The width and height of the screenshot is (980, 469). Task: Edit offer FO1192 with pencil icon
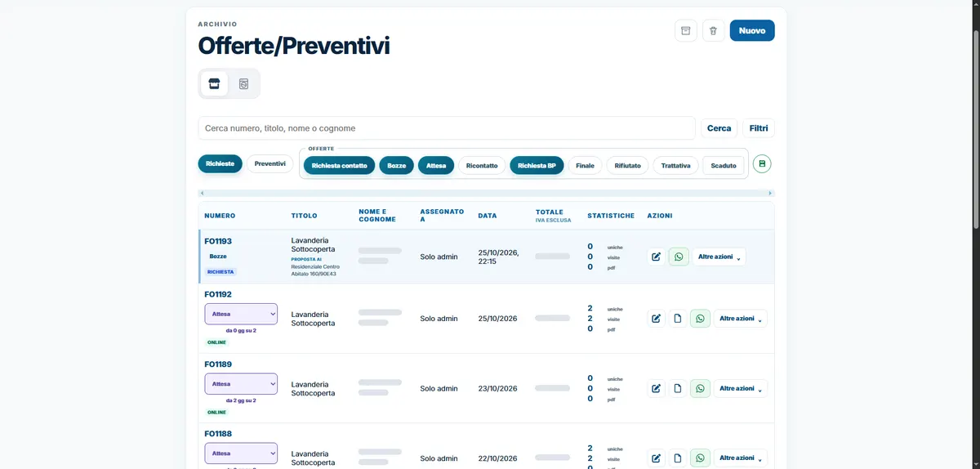pos(656,319)
